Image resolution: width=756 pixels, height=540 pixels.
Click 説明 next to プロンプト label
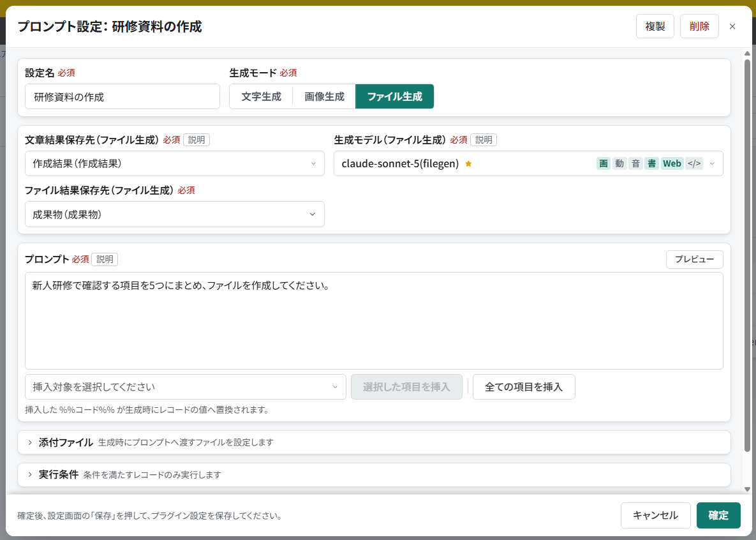[x=105, y=259]
